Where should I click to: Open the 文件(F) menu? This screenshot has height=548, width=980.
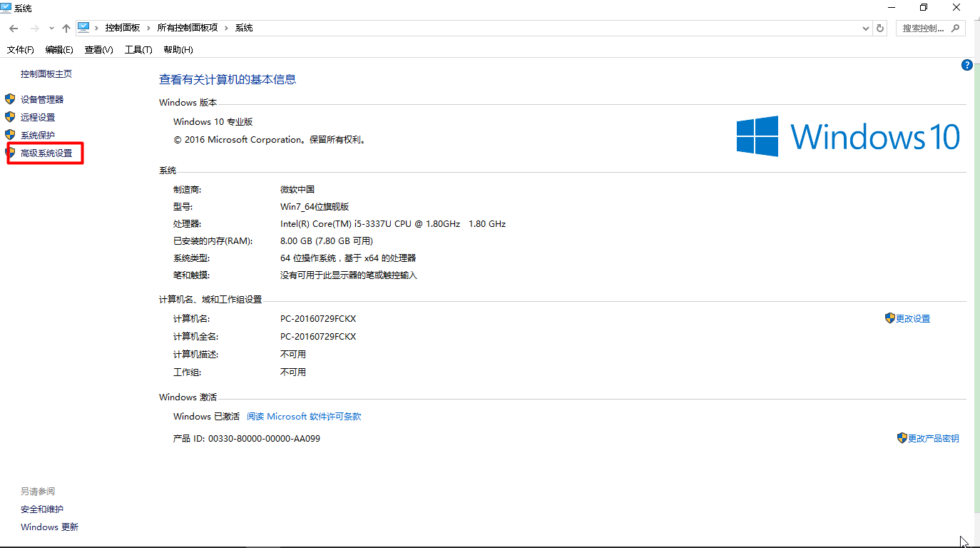coord(21,50)
